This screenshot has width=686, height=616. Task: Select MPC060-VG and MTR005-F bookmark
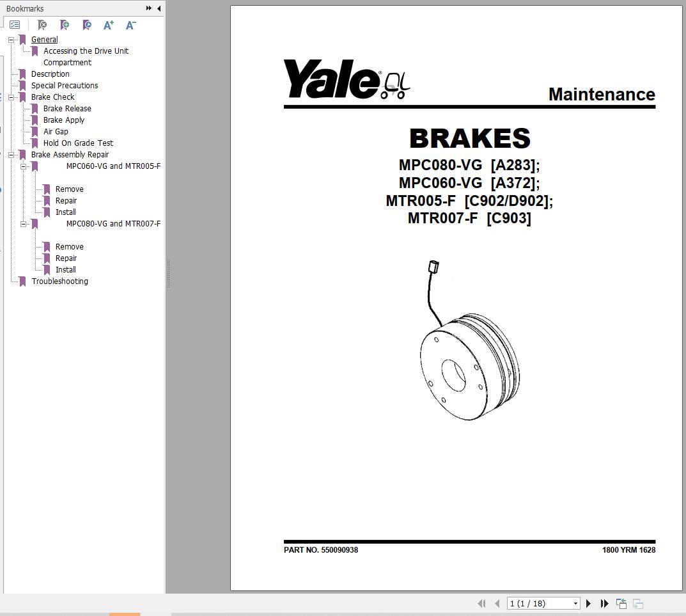click(113, 166)
